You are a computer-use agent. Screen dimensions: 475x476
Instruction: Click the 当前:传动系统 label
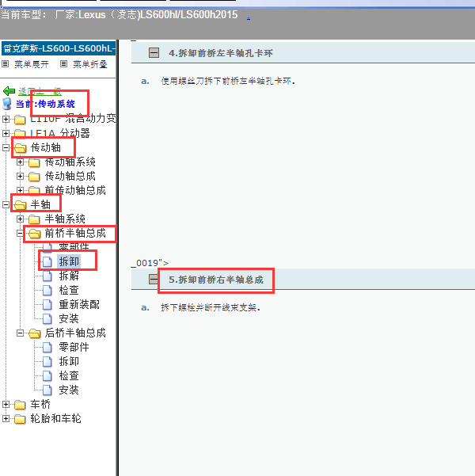pyautogui.click(x=45, y=104)
